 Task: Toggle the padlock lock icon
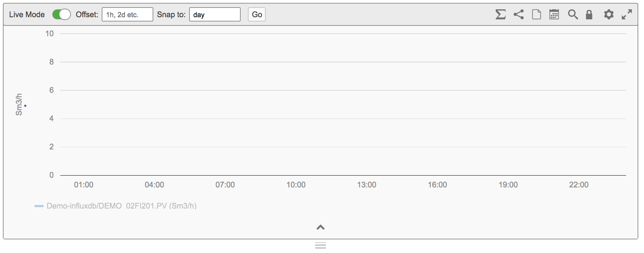coord(589,14)
